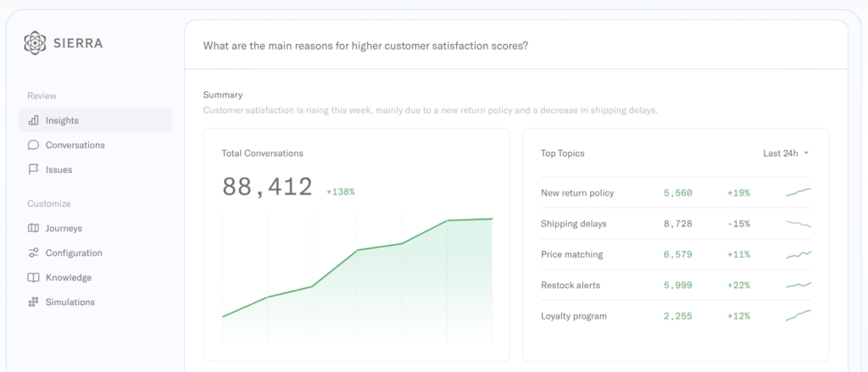Click the Sierra logo icon
Image resolution: width=868 pixels, height=372 pixels.
(x=35, y=42)
